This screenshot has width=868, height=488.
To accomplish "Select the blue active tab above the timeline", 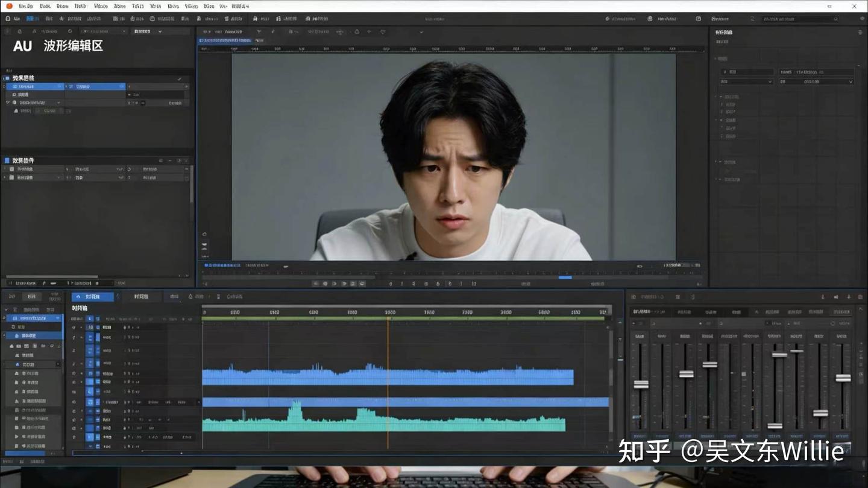I will 93,297.
